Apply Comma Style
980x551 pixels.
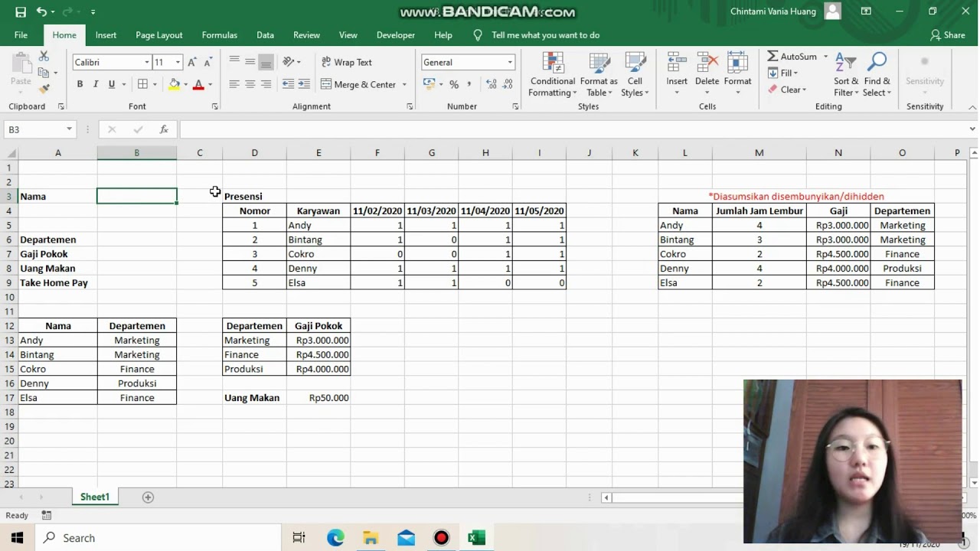pos(469,84)
